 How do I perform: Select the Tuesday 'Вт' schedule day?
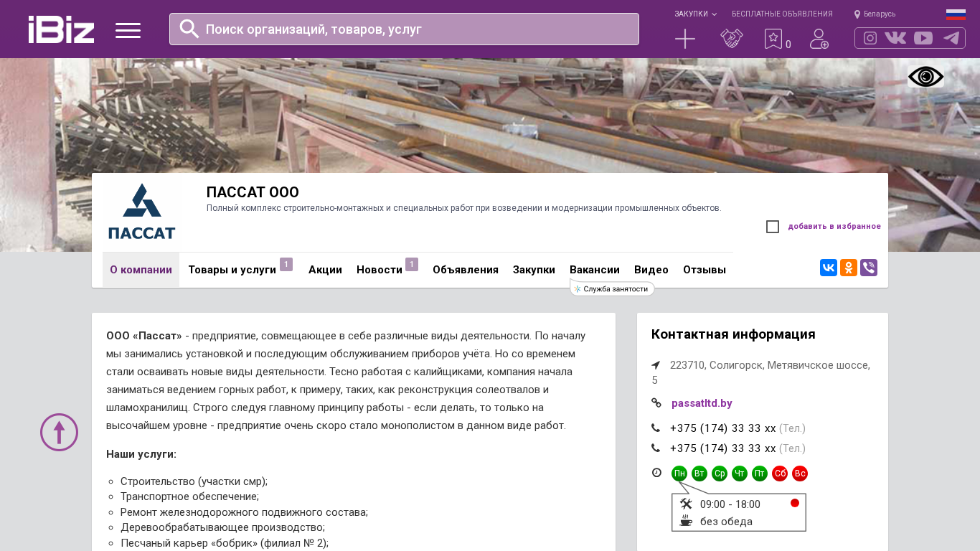click(699, 474)
